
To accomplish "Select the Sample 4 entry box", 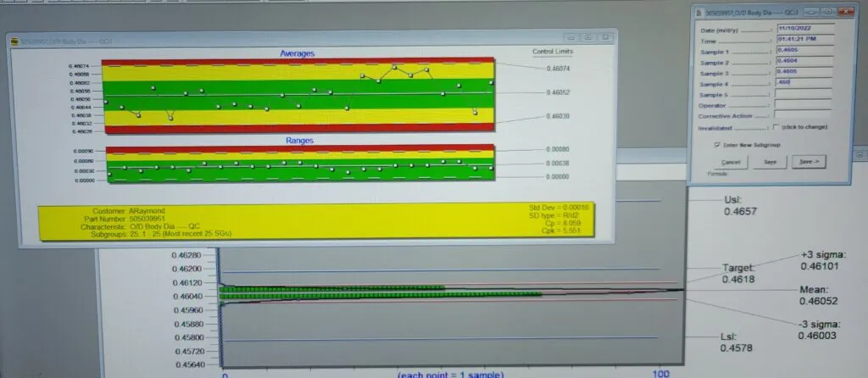I will pos(804,83).
